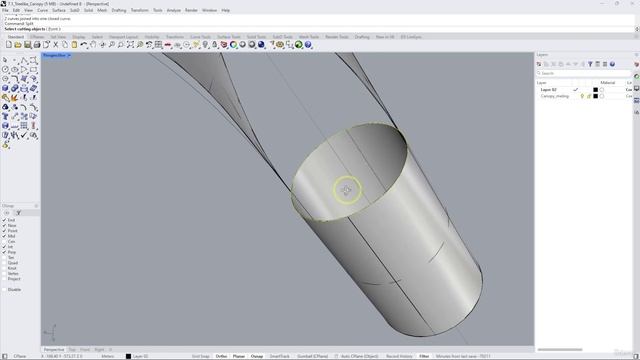The height and width of the screenshot is (360, 640).
Task: Click the Copy icon in the toolbar
Action: 65,45
